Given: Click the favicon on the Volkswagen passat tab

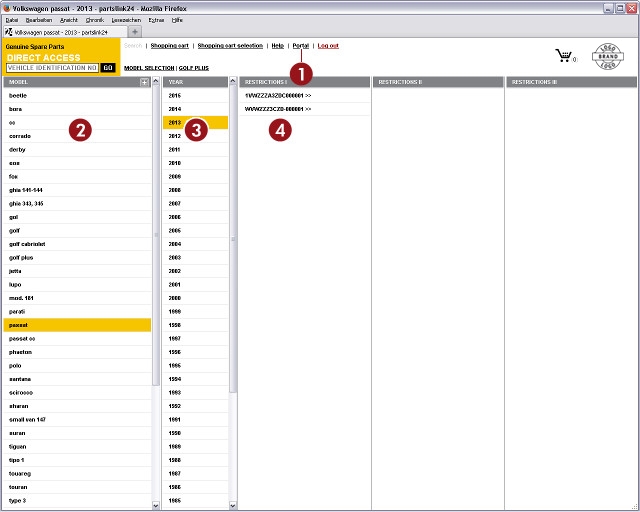Looking at the screenshot, I should pos(9,32).
